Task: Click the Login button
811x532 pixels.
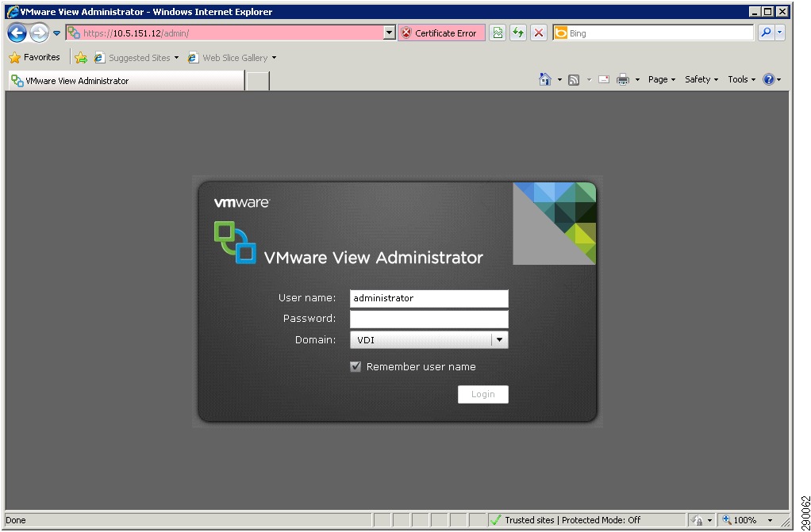Action: (483, 395)
